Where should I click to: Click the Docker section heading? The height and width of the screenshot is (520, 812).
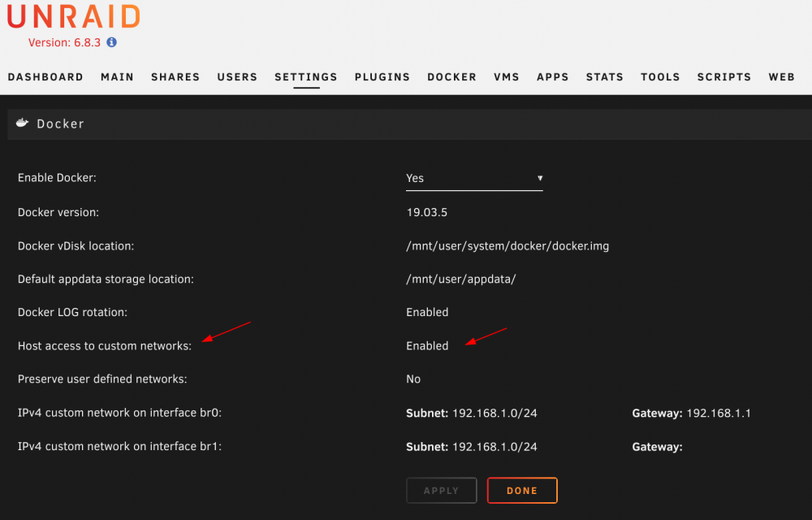60,123
